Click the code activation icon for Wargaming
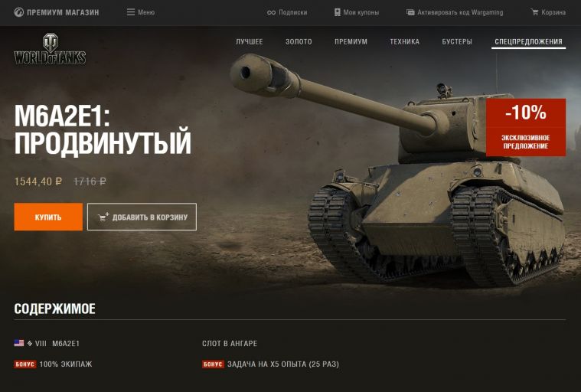 click(410, 12)
